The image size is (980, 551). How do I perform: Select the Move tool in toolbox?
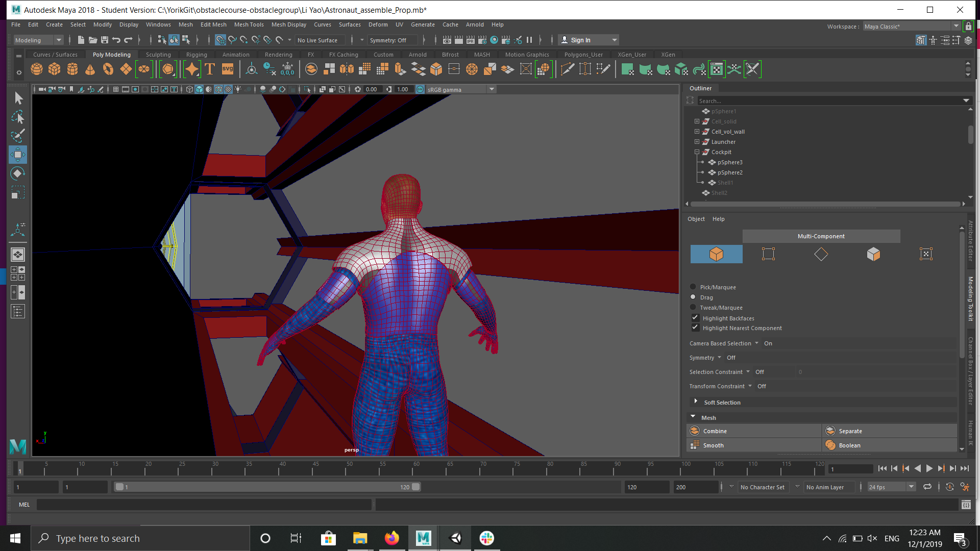[x=17, y=155]
